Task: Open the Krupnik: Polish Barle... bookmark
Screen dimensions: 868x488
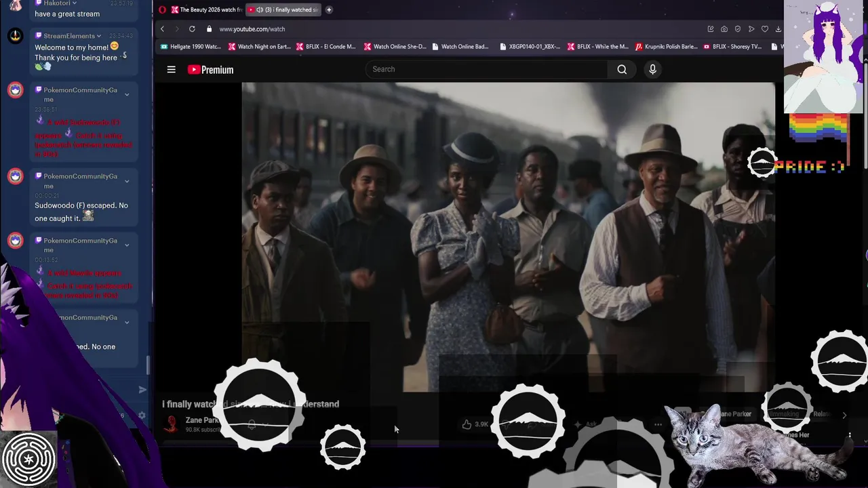Action: click(666, 47)
